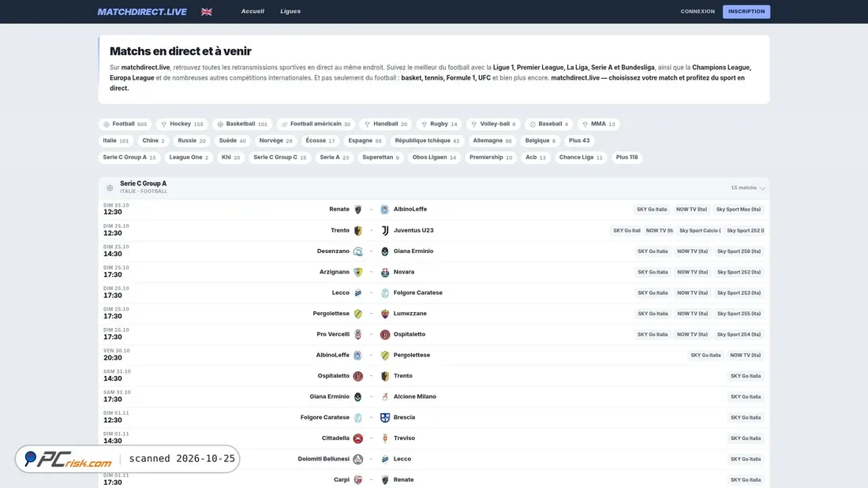Click the Lecco crest in the Folgore Caratese match

pyautogui.click(x=358, y=292)
